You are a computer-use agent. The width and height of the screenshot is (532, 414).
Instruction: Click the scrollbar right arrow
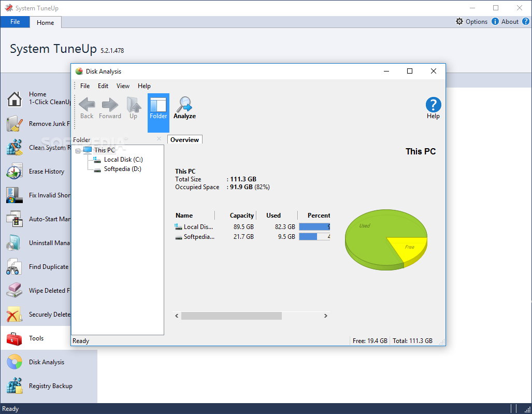(326, 316)
